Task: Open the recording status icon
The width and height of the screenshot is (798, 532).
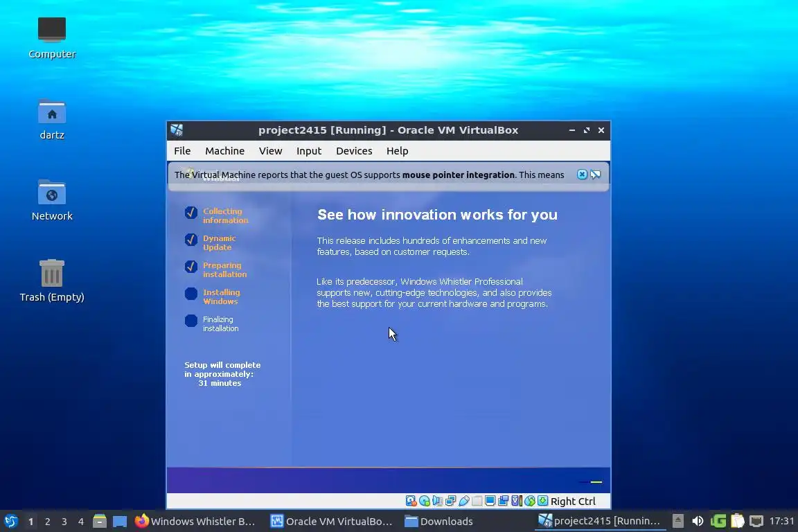Action: pos(504,501)
